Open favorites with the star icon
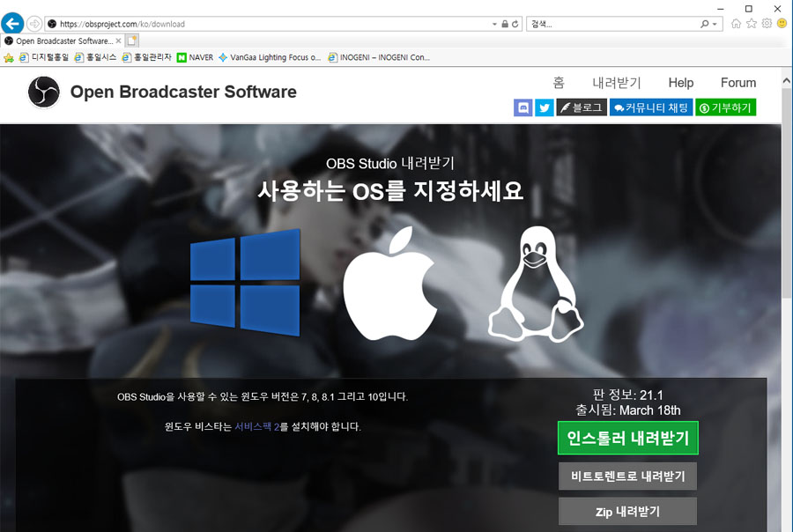 pos(752,23)
